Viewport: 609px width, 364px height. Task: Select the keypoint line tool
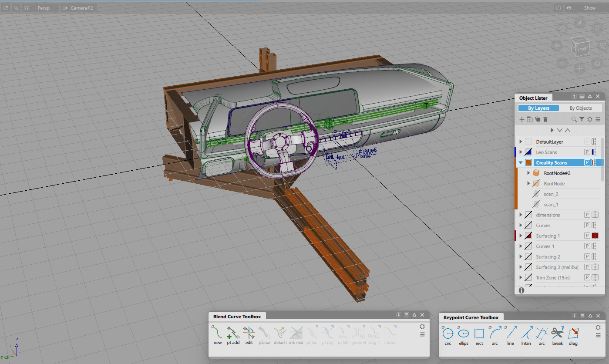coord(511,335)
